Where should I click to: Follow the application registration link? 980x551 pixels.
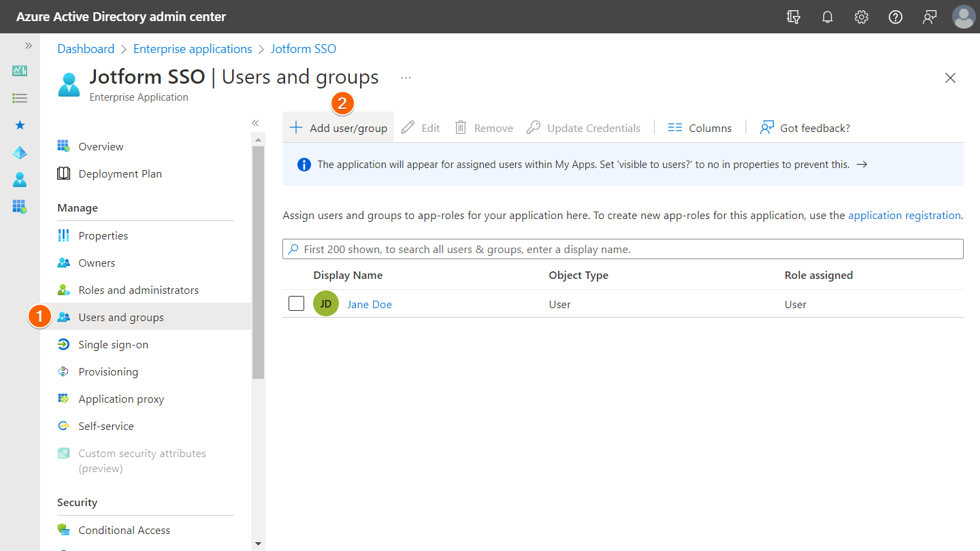[904, 215]
